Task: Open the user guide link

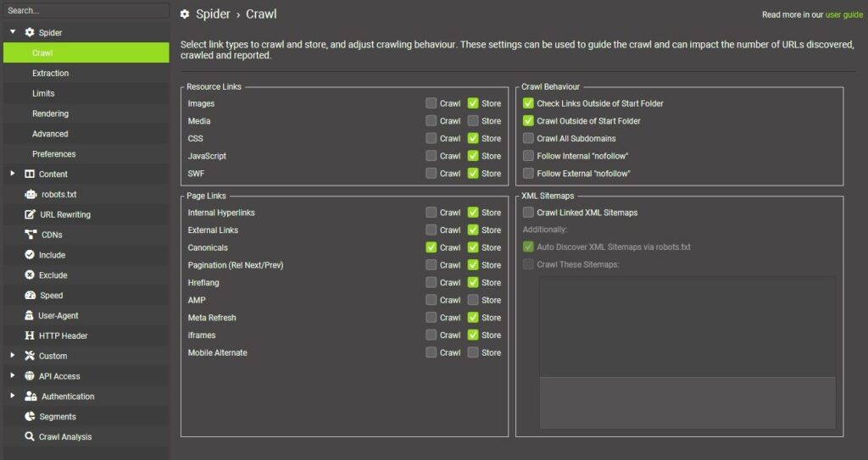Action: coord(844,15)
